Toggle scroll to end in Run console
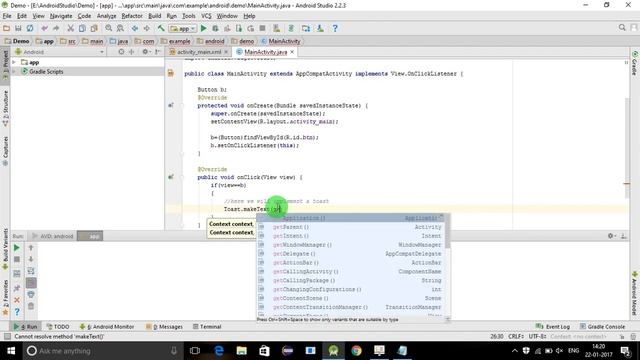 pyautogui.click(x=31, y=283)
